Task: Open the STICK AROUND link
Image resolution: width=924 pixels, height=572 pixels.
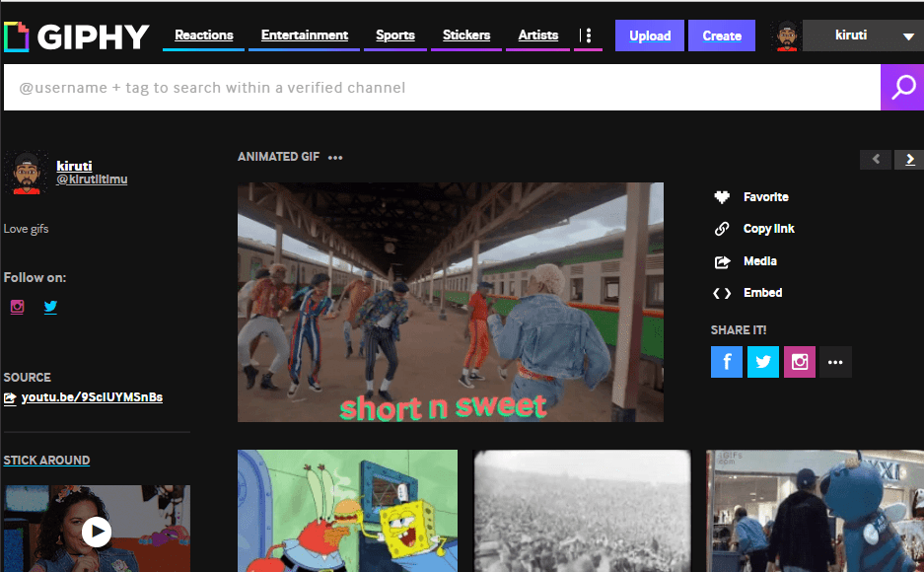Action: (46, 461)
